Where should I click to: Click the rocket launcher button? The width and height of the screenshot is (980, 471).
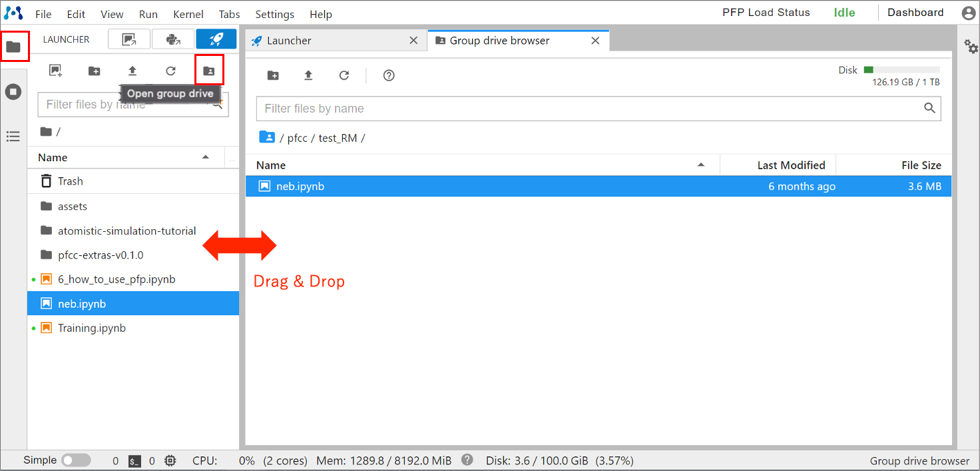216,39
